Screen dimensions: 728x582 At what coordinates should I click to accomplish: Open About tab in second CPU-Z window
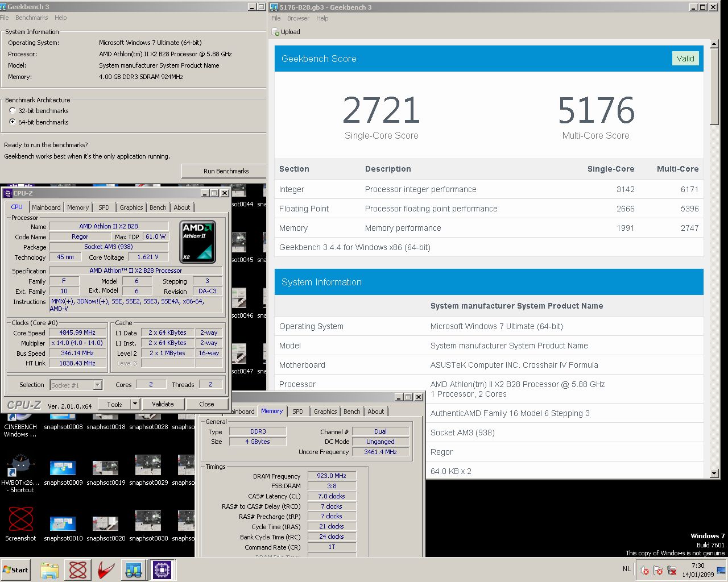coord(376,411)
